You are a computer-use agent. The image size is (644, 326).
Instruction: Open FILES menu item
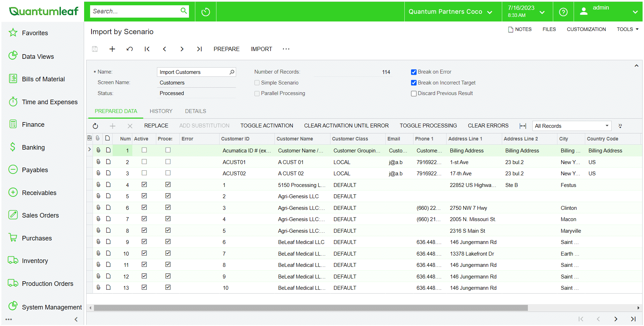tap(549, 29)
